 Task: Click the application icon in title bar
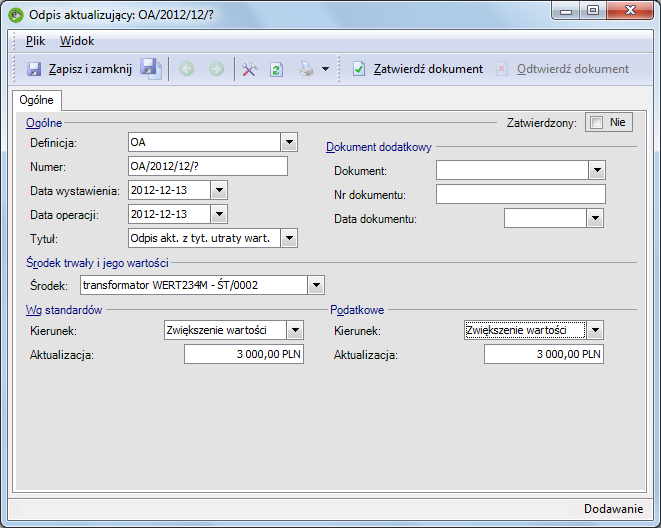(x=16, y=16)
